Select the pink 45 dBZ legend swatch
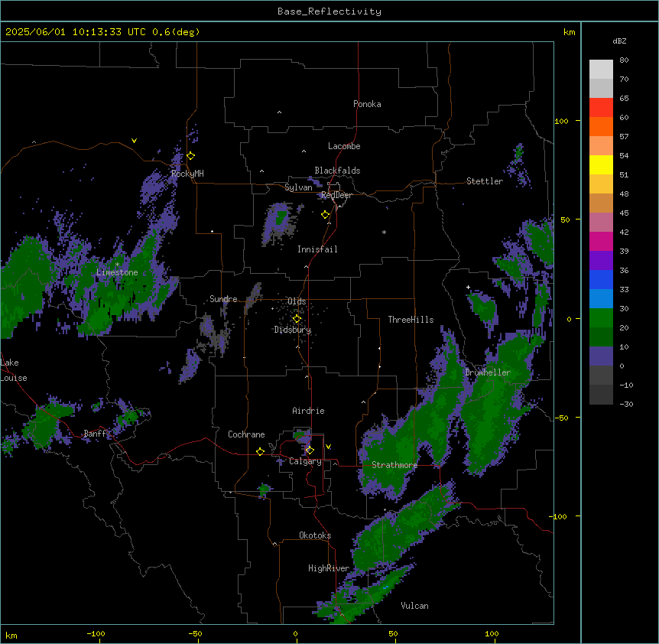The width and height of the screenshot is (659, 644). tap(601, 223)
